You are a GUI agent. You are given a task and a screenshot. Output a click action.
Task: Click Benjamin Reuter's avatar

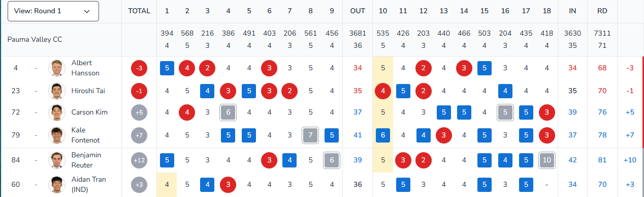pos(56,160)
